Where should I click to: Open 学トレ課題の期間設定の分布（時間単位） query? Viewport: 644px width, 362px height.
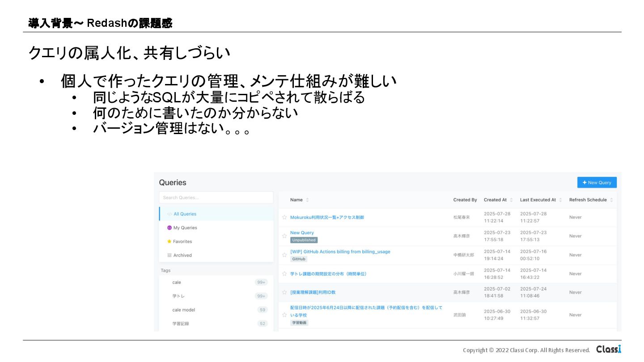328,274
